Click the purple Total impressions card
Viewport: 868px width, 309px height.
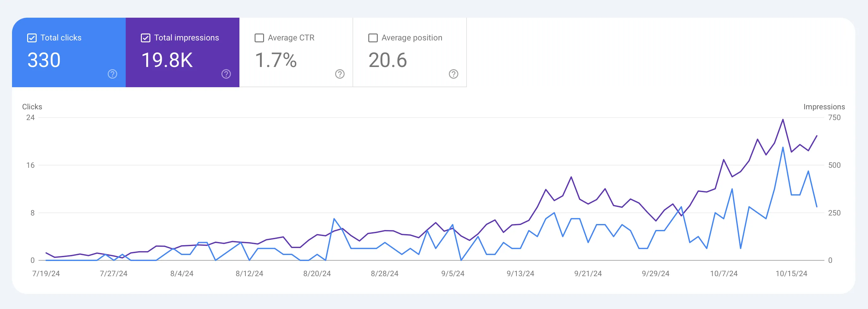pyautogui.click(x=182, y=52)
